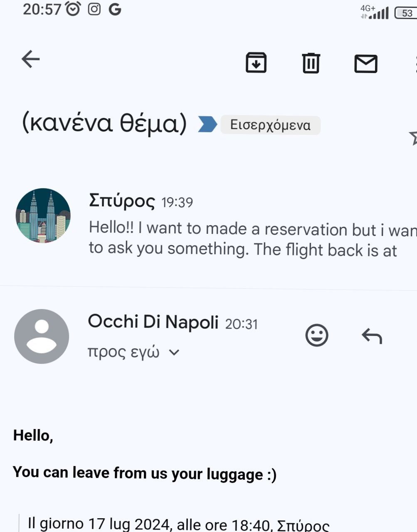Expand recipient details chevron beside προς εγώ
Screen dimensions: 417x532
click(174, 353)
